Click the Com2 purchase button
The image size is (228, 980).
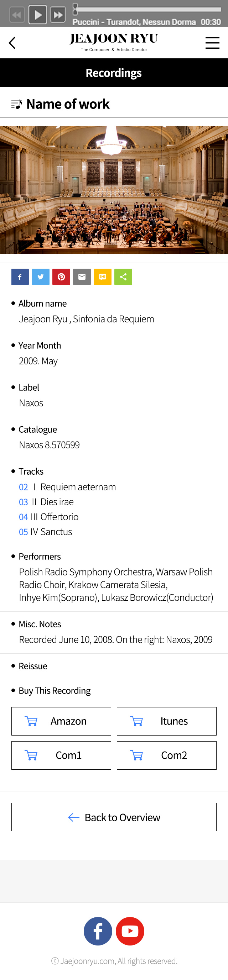click(167, 755)
